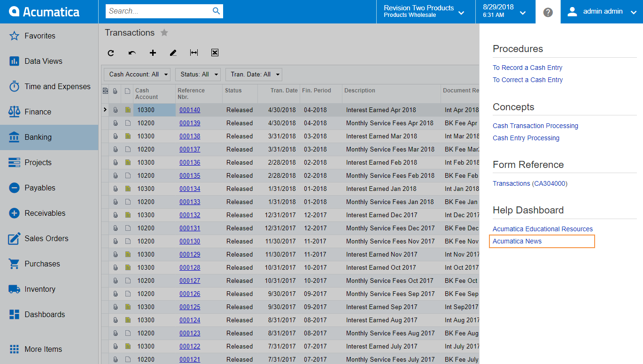The image size is (643, 364).
Task: Click the Export to Excel icon
Action: coord(215,53)
